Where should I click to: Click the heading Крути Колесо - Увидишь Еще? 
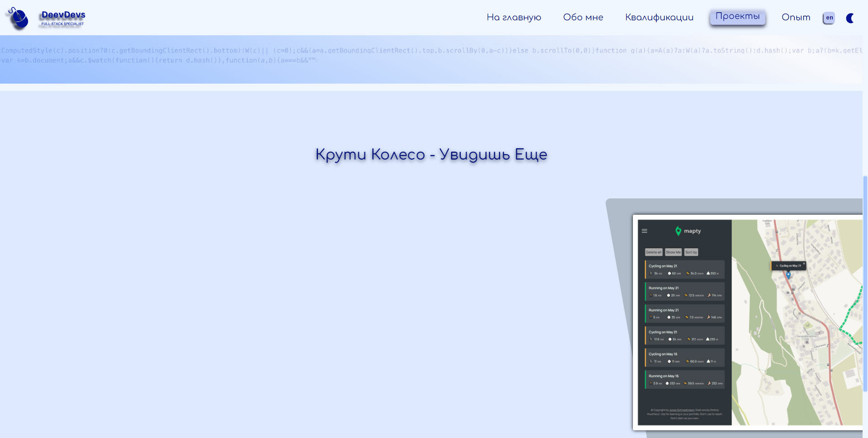point(431,155)
